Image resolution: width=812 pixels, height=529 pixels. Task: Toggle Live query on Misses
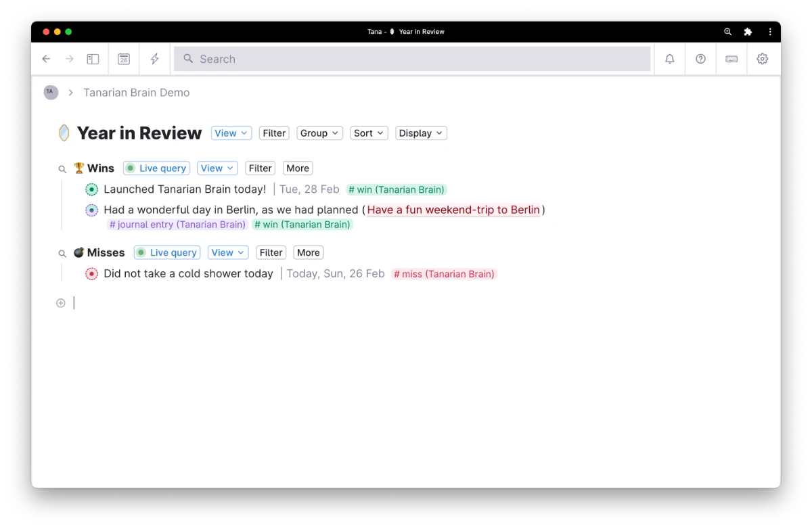click(x=167, y=252)
